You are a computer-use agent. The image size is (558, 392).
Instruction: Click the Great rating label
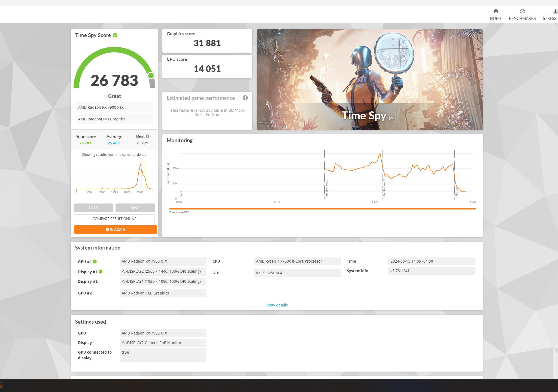point(114,96)
